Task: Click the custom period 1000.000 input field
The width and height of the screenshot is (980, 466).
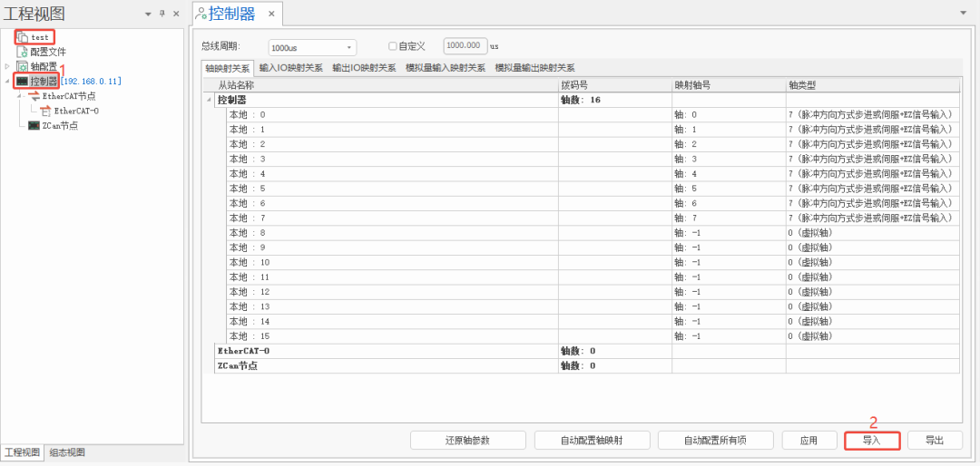Action: coord(465,45)
